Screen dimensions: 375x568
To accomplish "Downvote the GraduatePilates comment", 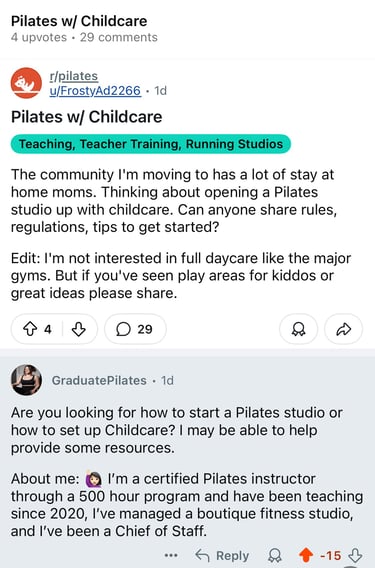I will coord(355,555).
